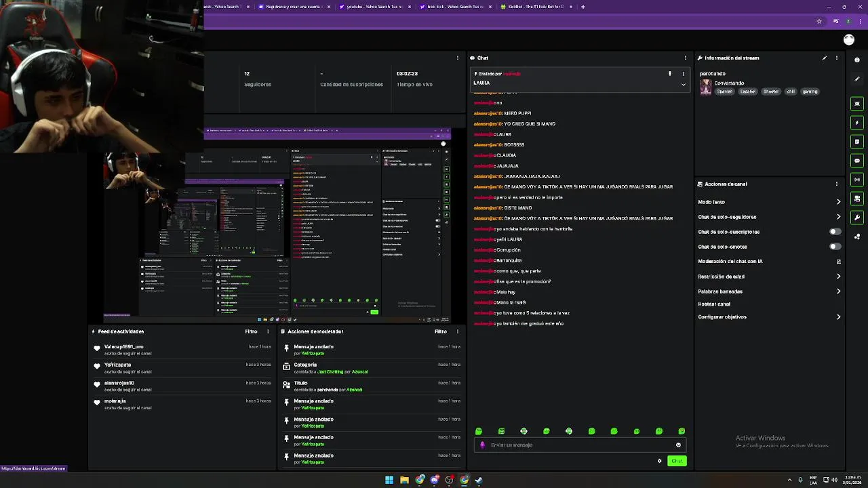The height and width of the screenshot is (488, 868).
Task: Open Filtro in Acciones de moderador
Action: [x=441, y=331]
